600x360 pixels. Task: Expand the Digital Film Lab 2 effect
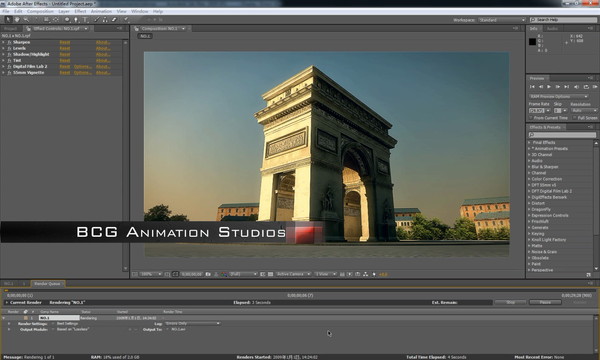[x=3, y=67]
